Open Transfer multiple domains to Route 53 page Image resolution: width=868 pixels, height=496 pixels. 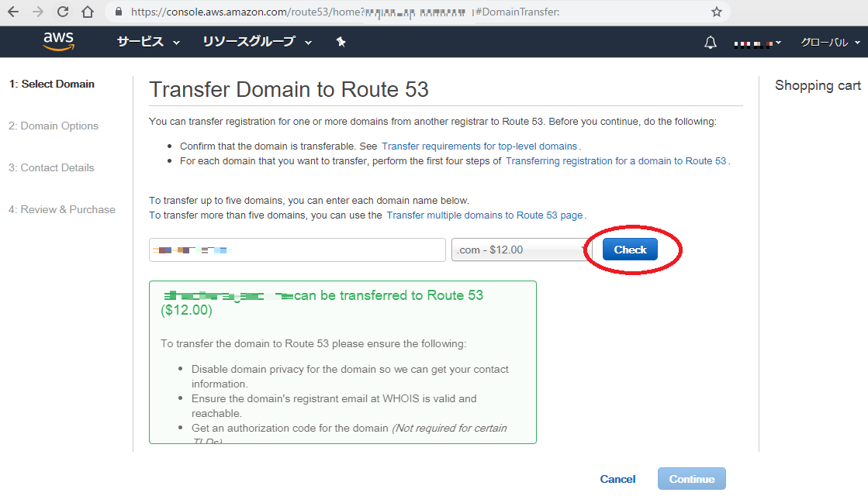pyautogui.click(x=484, y=215)
